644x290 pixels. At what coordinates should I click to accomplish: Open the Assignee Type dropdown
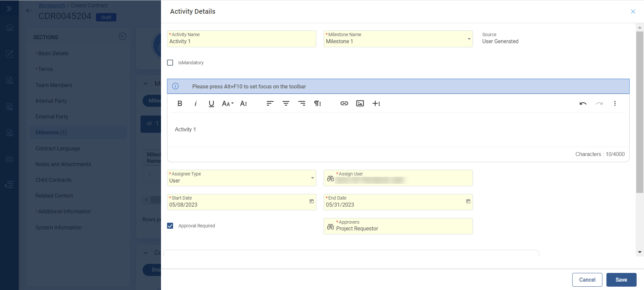click(x=312, y=178)
